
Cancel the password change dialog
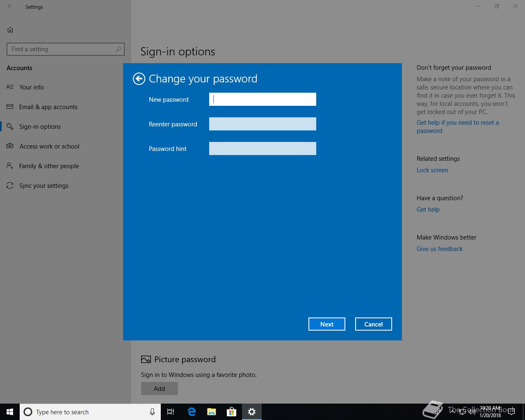373,324
